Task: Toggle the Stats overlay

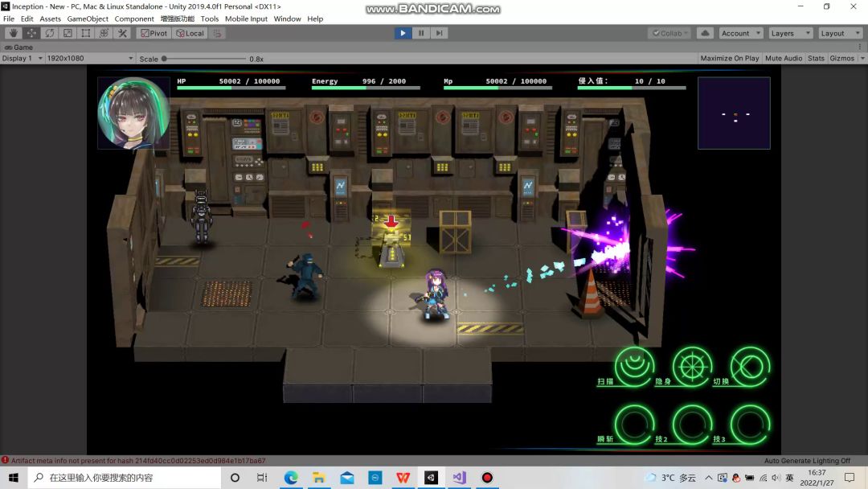Action: point(816,59)
